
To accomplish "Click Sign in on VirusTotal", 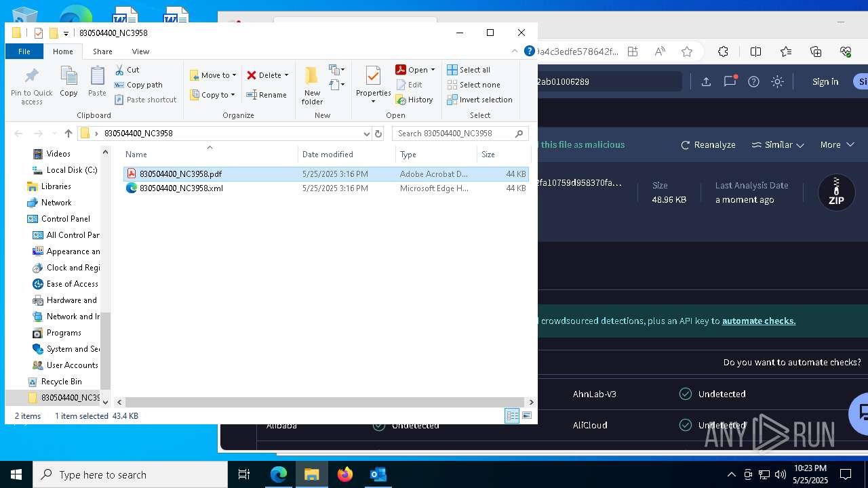I will pos(825,81).
